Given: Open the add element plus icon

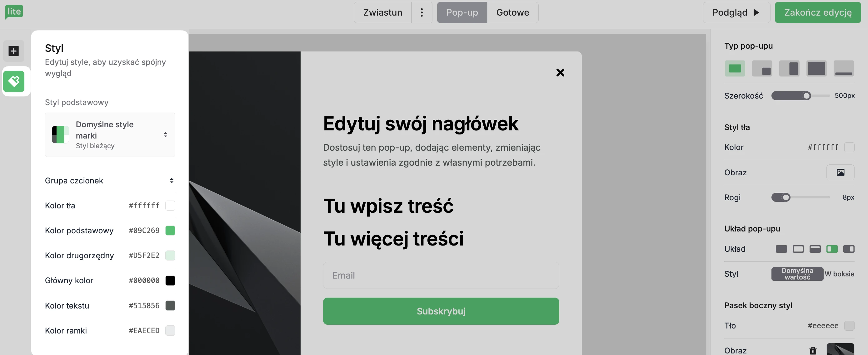Looking at the screenshot, I should point(13,51).
